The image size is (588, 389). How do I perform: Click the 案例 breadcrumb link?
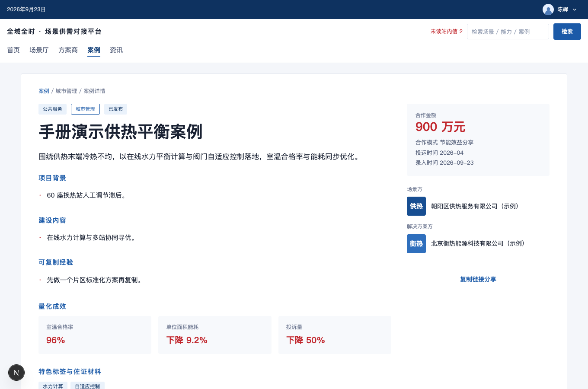(x=44, y=91)
